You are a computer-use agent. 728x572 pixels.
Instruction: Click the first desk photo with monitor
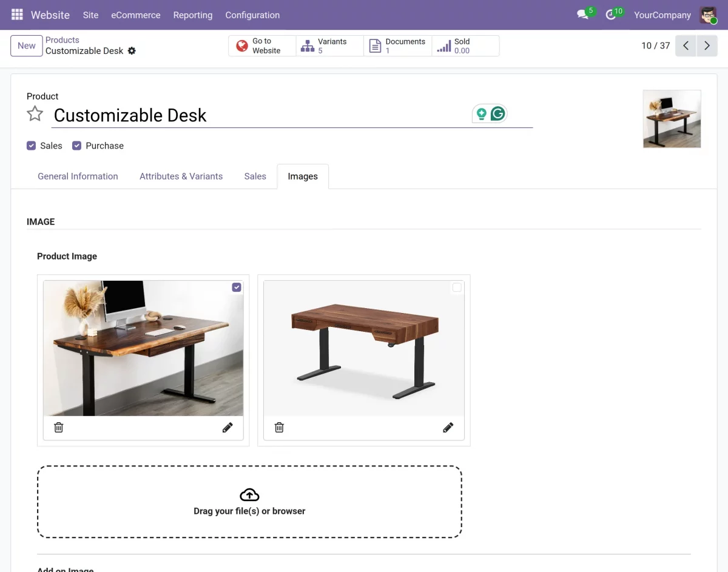[143, 348]
